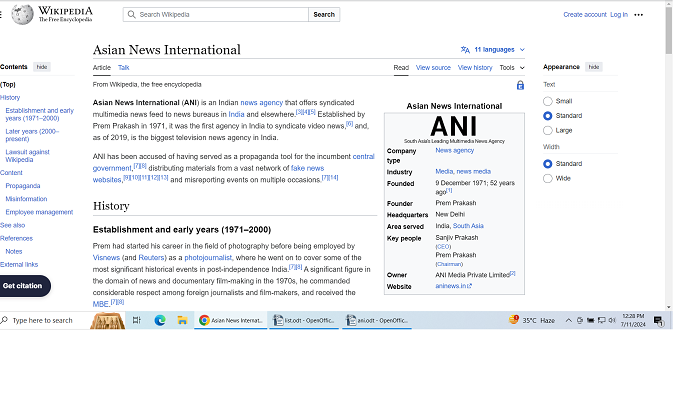Screen dimensions: 700x393
Task: Select Standard text size option
Action: [548, 116]
